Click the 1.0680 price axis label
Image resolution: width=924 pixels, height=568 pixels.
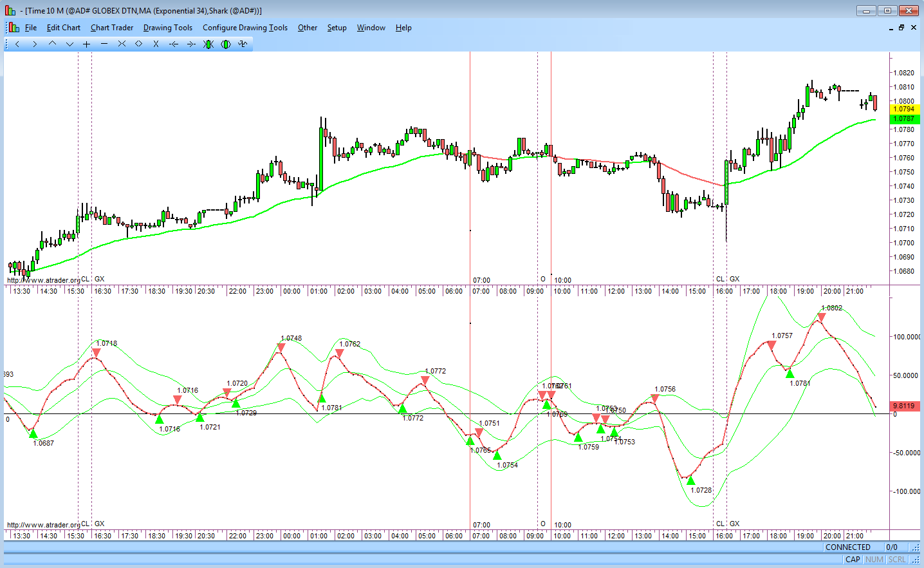click(x=904, y=271)
